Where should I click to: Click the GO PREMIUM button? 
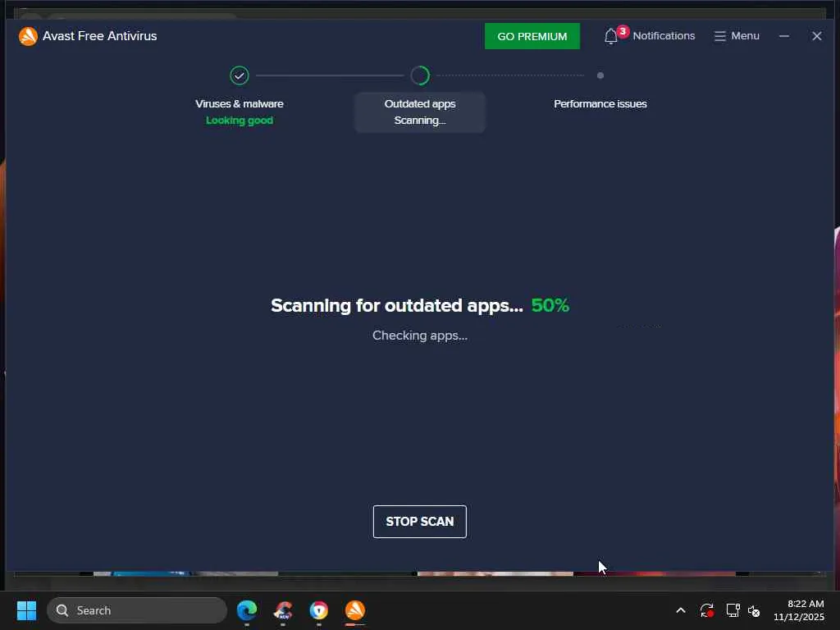532,36
